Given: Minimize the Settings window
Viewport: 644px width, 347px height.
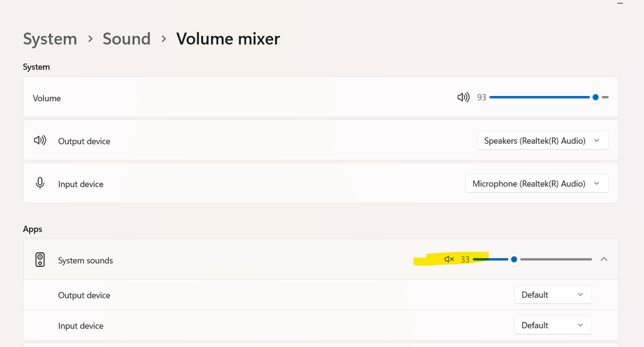Looking at the screenshot, I should pyautogui.click(x=620, y=4).
